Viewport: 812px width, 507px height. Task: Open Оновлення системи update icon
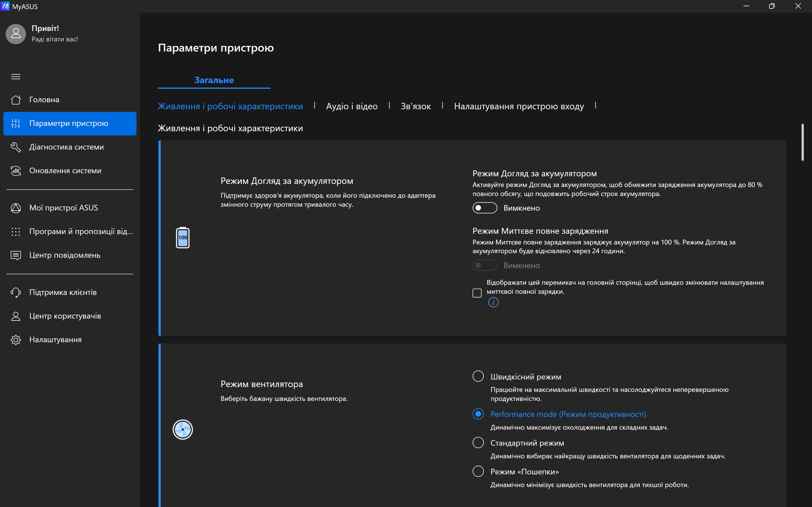click(x=16, y=171)
